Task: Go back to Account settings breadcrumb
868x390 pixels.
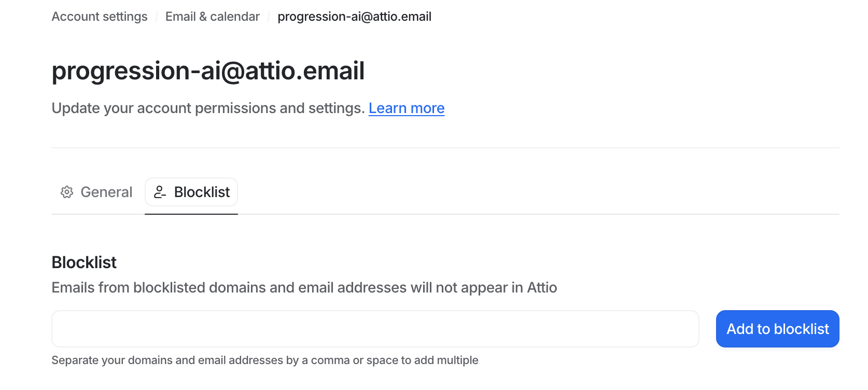Action: pos(100,17)
